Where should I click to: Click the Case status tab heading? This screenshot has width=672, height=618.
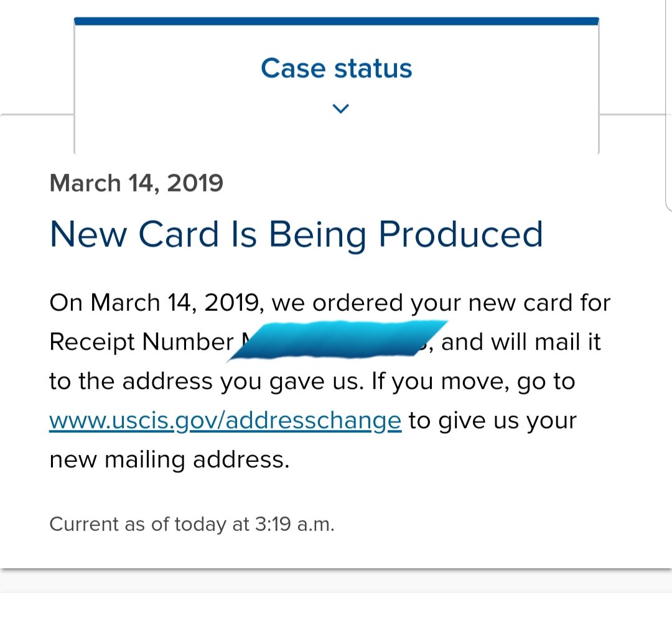(x=337, y=68)
